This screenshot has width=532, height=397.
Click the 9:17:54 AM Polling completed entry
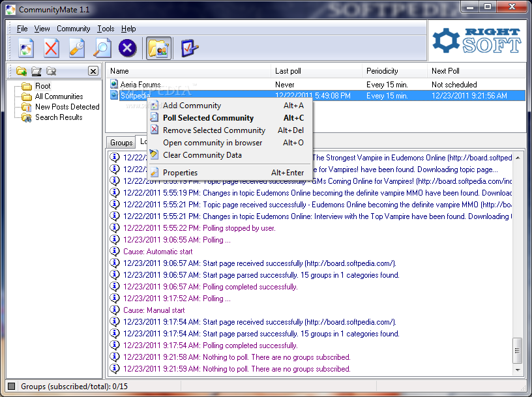click(211, 346)
